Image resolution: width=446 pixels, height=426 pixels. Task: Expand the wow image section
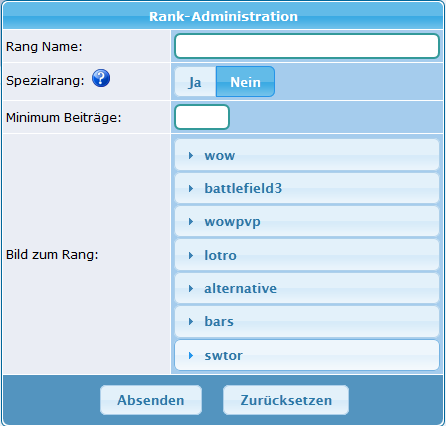307,155
